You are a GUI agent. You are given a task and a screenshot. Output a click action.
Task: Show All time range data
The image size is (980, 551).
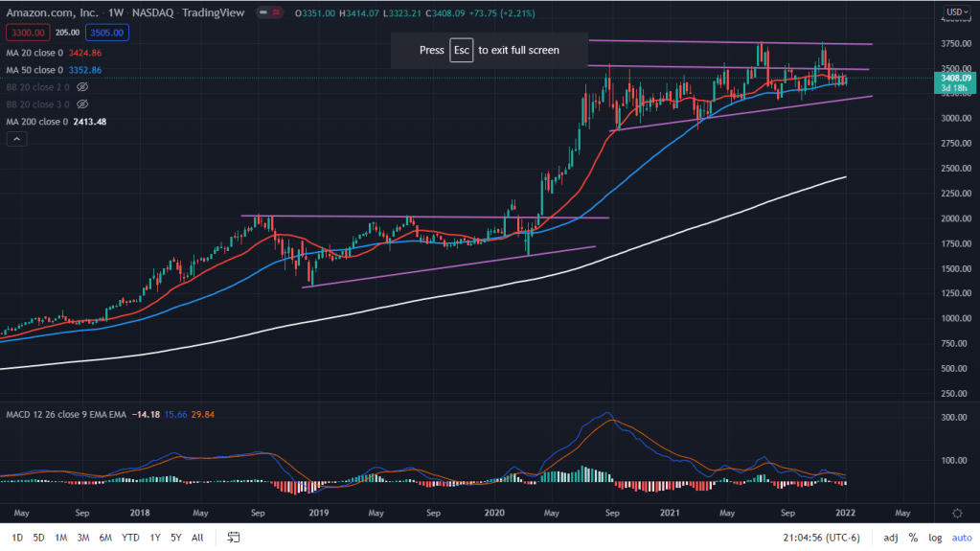(197, 538)
